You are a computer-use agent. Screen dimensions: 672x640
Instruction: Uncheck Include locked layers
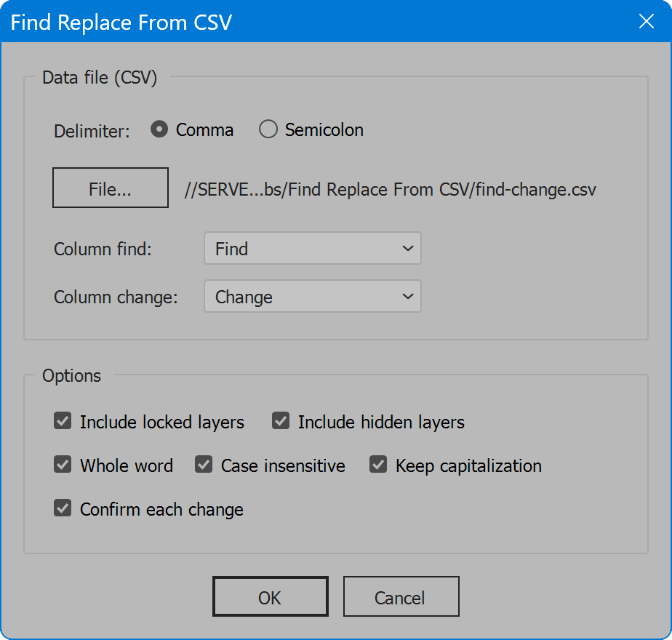pyautogui.click(x=63, y=421)
